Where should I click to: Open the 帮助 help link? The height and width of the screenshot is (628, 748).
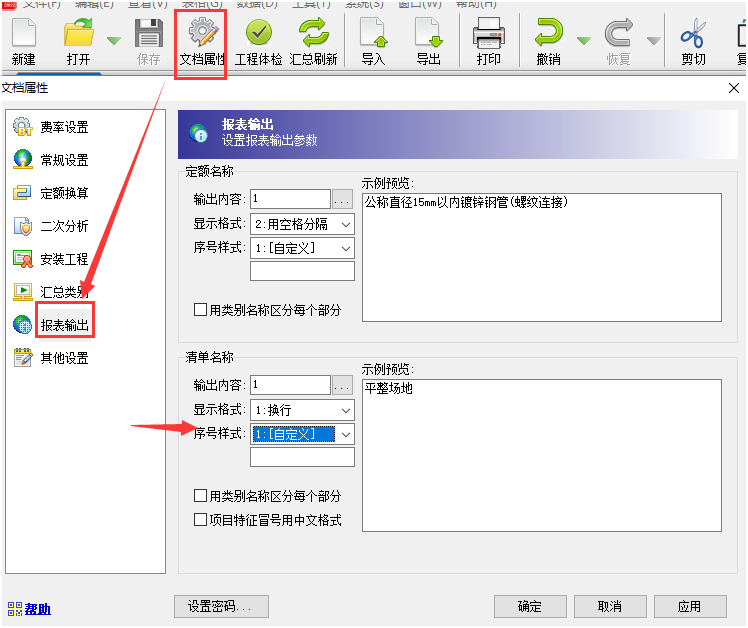[38, 609]
